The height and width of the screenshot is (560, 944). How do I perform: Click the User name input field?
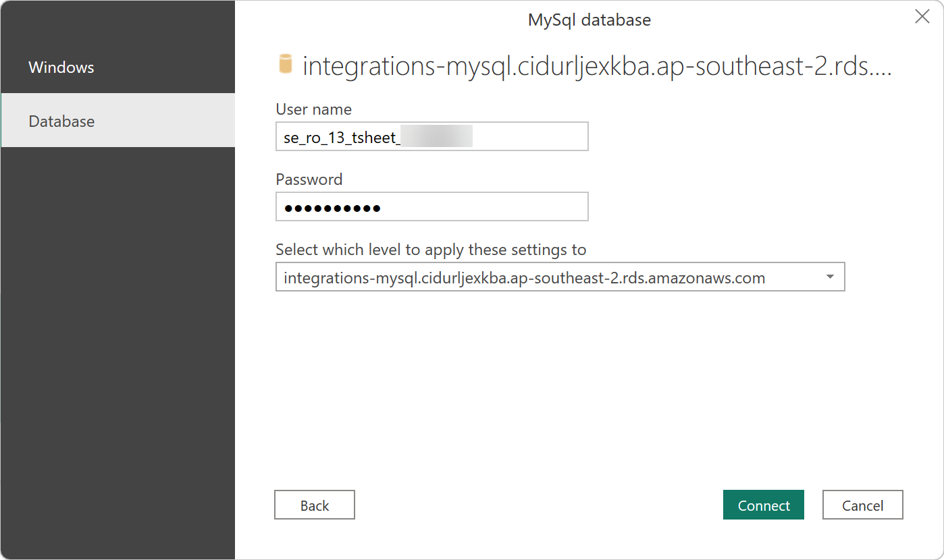[x=432, y=136]
